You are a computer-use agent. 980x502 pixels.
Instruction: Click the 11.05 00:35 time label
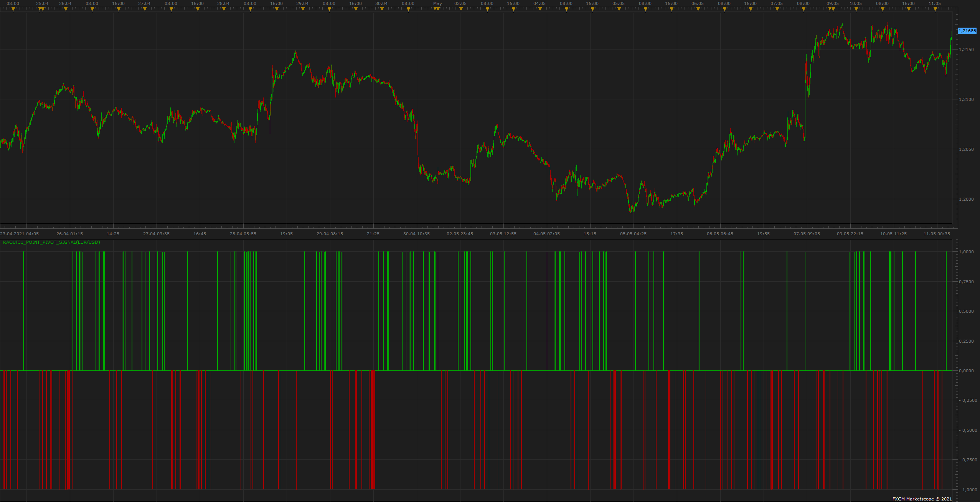click(937, 234)
